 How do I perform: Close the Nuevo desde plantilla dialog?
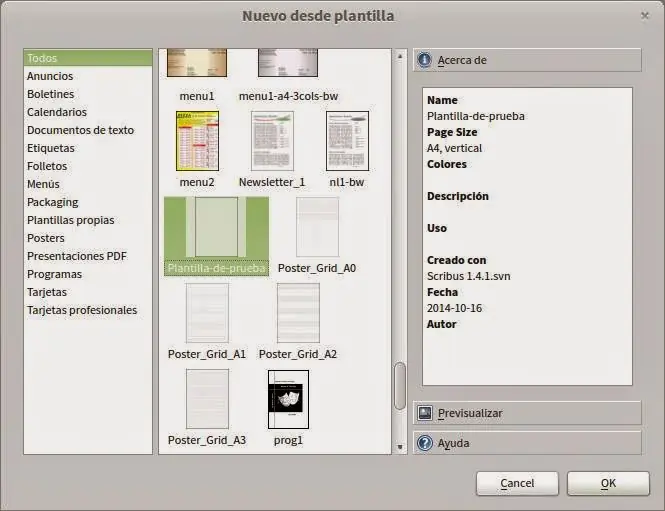(645, 16)
